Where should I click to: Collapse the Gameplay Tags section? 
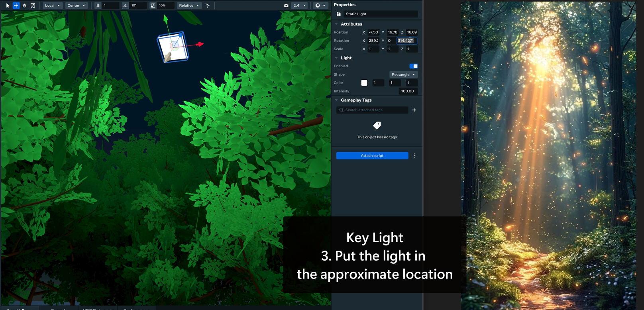coord(336,100)
